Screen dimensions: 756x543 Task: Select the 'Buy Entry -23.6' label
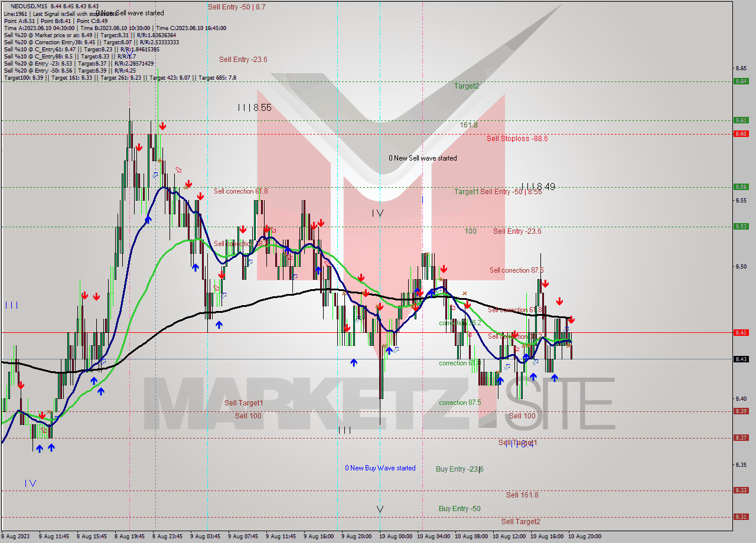click(460, 469)
